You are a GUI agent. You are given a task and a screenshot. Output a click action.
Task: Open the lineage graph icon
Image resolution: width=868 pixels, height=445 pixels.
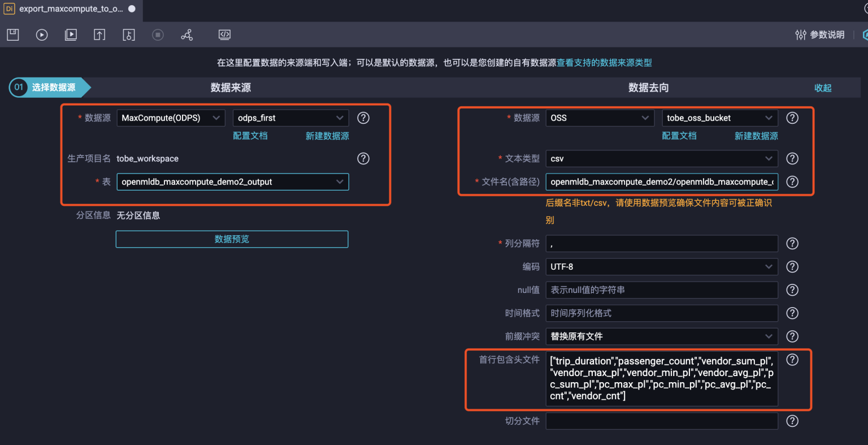click(187, 34)
